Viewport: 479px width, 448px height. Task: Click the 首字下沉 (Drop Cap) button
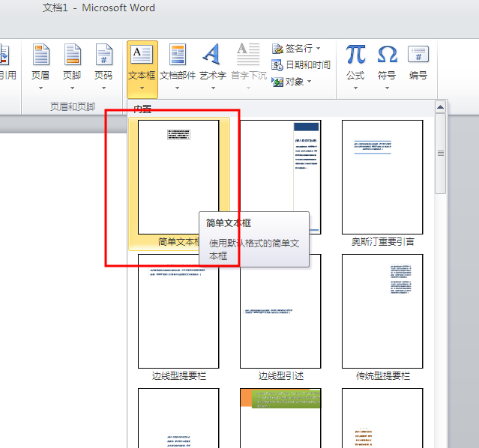tap(248, 61)
